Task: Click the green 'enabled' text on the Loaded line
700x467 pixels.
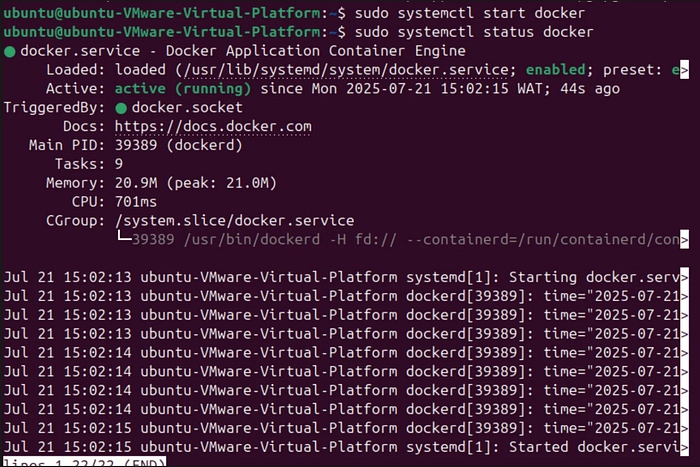Action: [555, 70]
